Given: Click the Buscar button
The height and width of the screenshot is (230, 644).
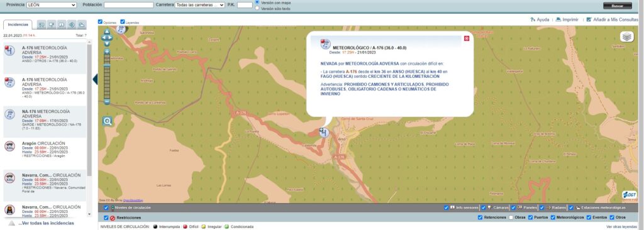Looking at the screenshot, I should coord(618,6).
